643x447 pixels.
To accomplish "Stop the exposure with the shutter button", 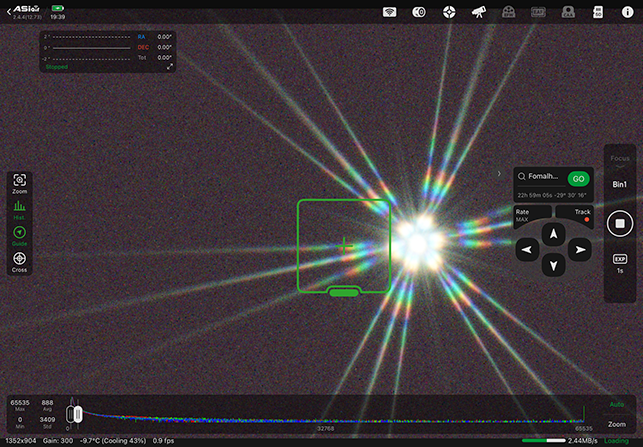I will [620, 223].
